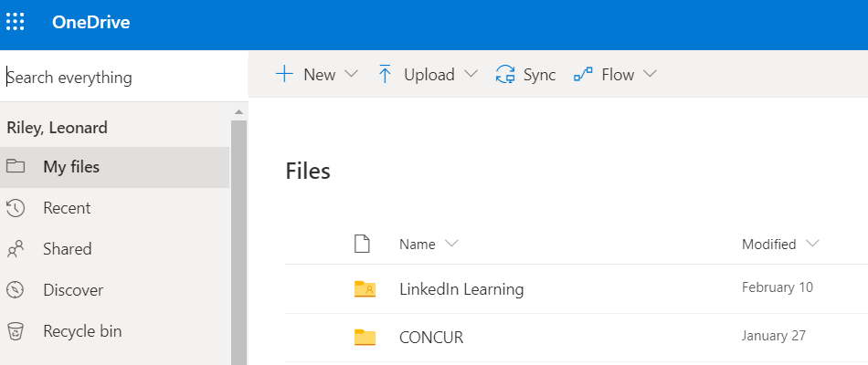Open Discover in the sidebar
The height and width of the screenshot is (365, 868).
[114, 290]
